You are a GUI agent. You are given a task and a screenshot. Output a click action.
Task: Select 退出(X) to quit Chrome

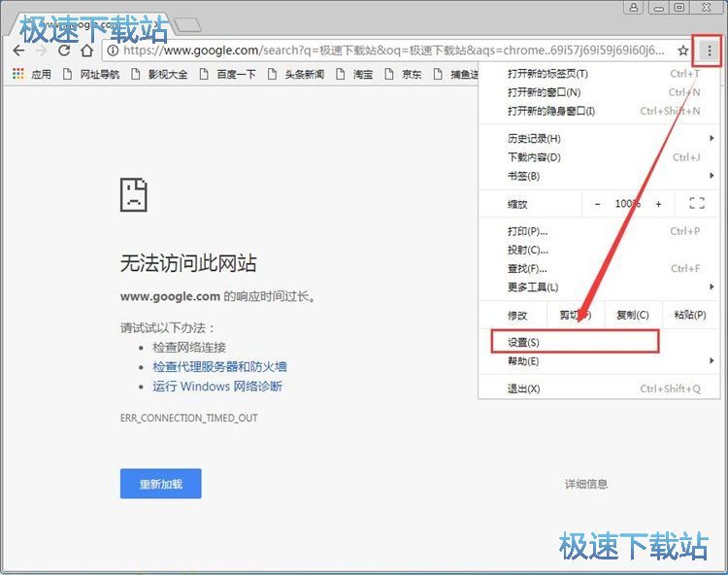[x=599, y=389]
